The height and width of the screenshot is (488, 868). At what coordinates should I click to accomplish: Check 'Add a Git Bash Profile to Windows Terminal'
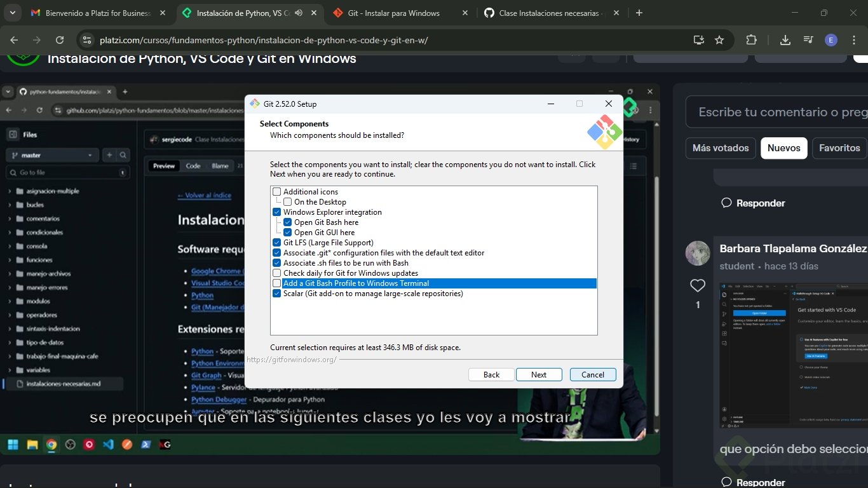[276, 283]
